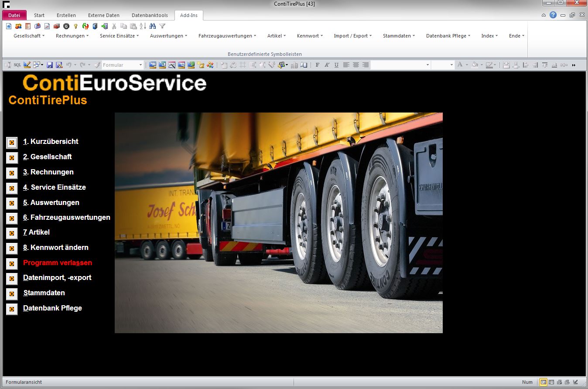Image resolution: width=588 pixels, height=389 pixels.
Task: Expand the Auswertungen dropdown menu
Action: (x=168, y=36)
